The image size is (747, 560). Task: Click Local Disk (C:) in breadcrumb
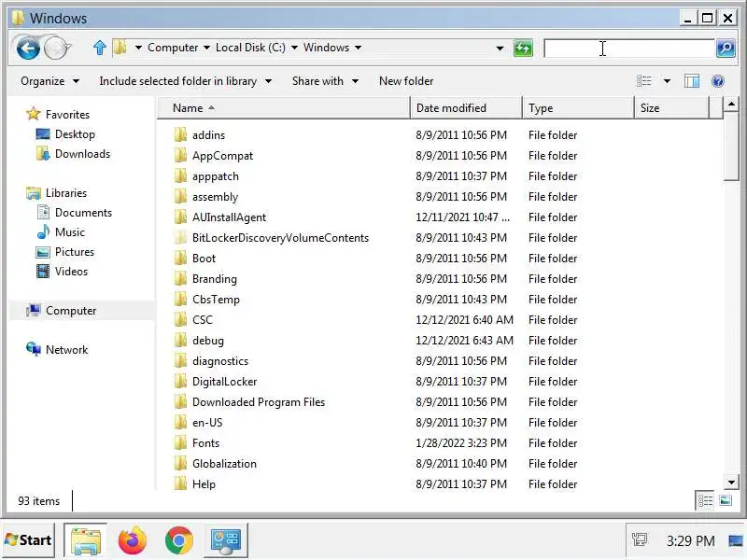pyautogui.click(x=250, y=48)
